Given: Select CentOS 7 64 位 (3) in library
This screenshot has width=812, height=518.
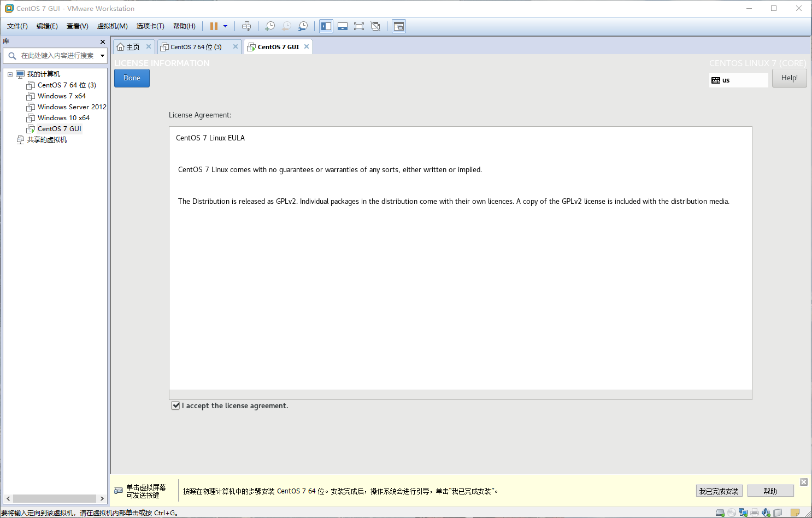Looking at the screenshot, I should [x=67, y=85].
